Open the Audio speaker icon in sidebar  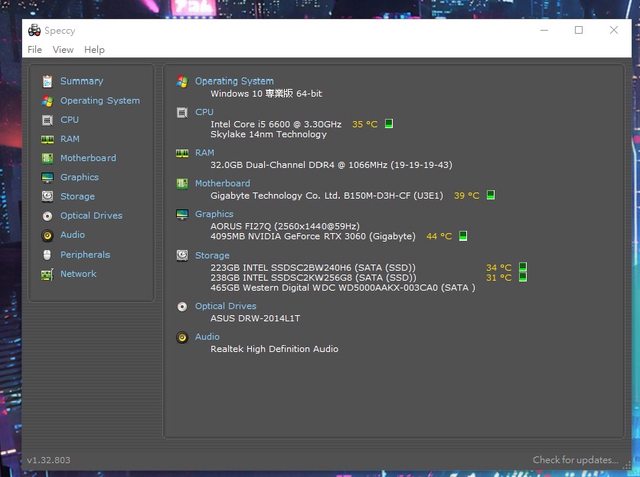click(47, 235)
